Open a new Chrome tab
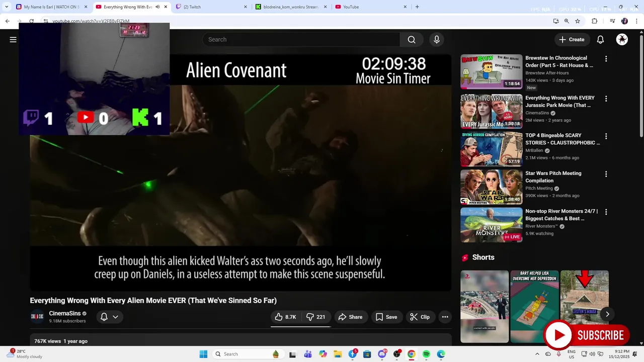The height and width of the screenshot is (362, 644). click(417, 7)
